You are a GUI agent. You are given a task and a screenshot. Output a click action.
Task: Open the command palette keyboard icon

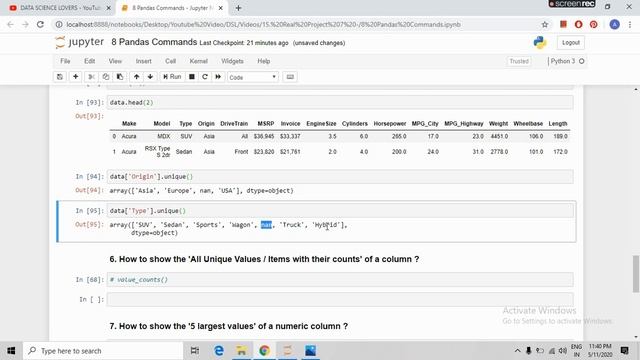[290, 77]
